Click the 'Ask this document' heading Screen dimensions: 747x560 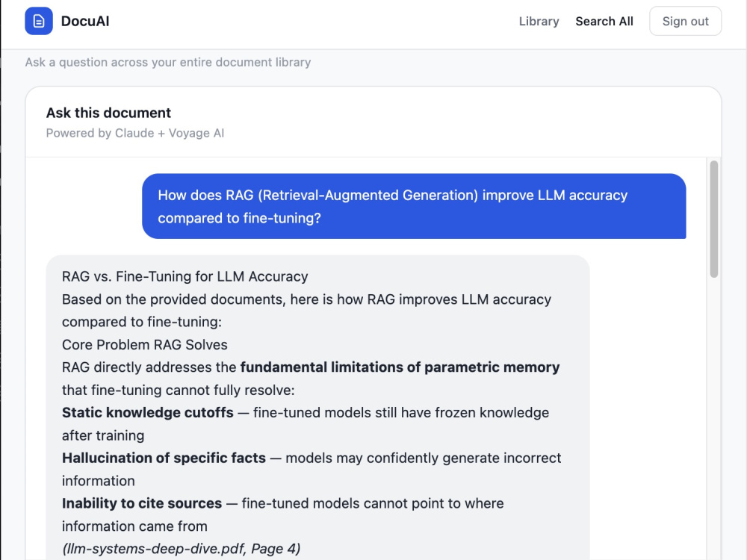108,113
